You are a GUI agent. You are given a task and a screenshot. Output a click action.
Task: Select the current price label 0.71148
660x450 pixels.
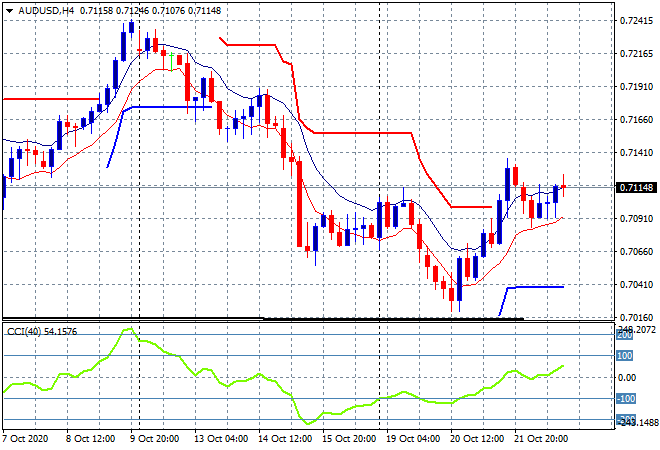pyautogui.click(x=636, y=187)
